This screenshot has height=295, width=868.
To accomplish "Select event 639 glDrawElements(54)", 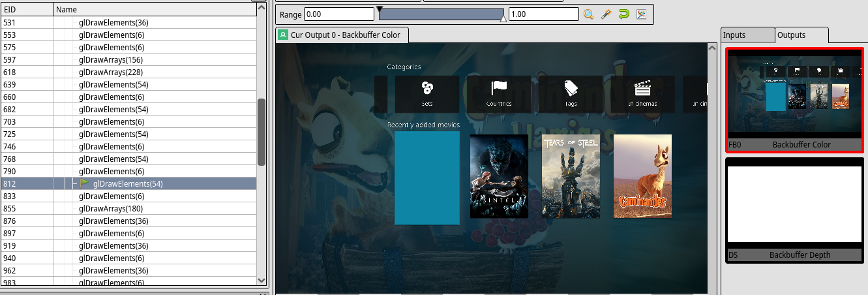I will [x=128, y=85].
